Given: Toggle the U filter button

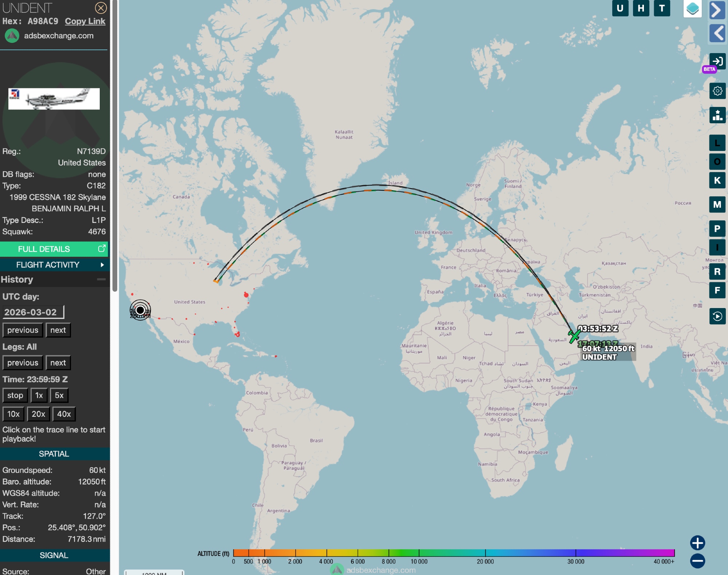Looking at the screenshot, I should 620,8.
